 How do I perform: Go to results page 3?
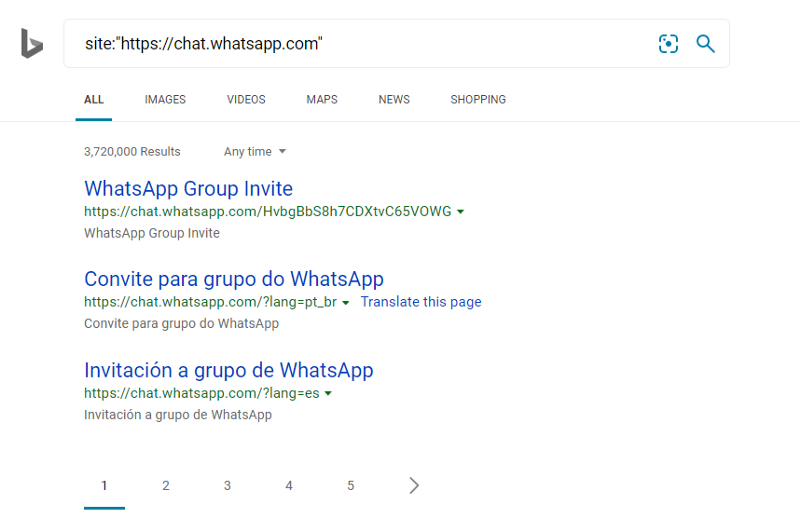227,486
